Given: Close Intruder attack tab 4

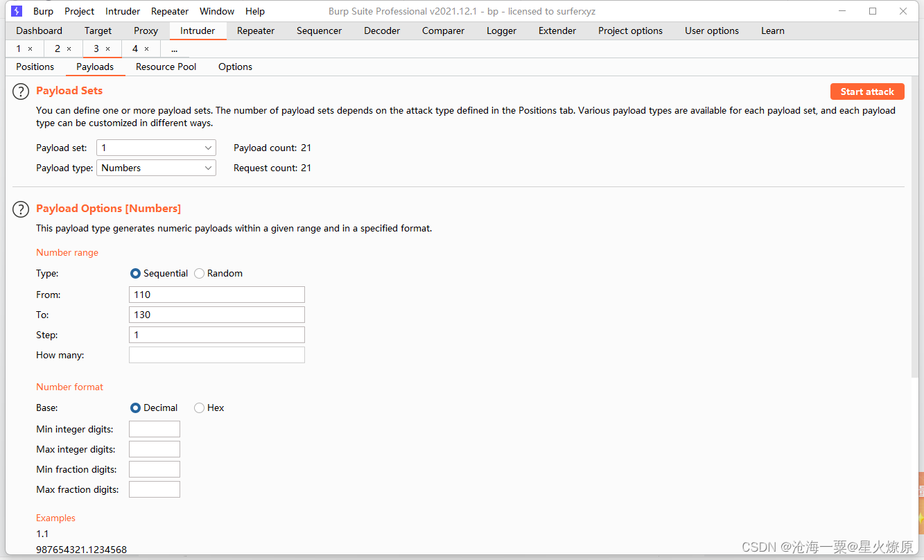Looking at the screenshot, I should [146, 49].
